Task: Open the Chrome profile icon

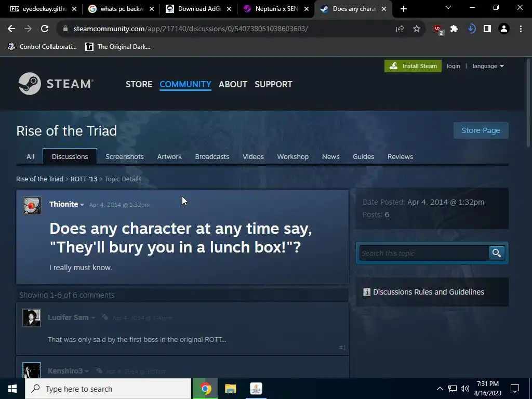Action: [x=504, y=29]
